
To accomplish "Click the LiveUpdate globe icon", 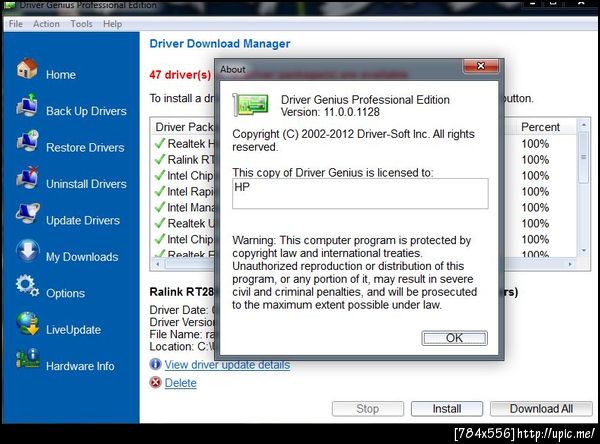I will 28,323.
